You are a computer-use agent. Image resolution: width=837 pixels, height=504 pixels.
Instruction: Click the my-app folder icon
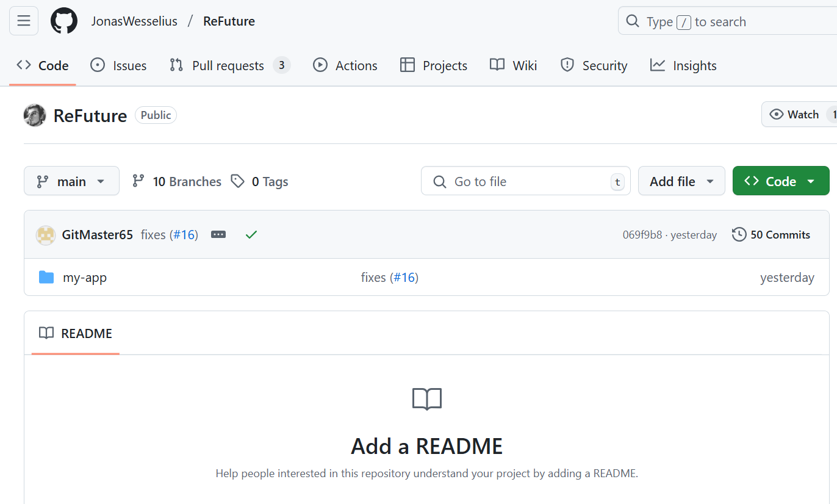(x=46, y=278)
